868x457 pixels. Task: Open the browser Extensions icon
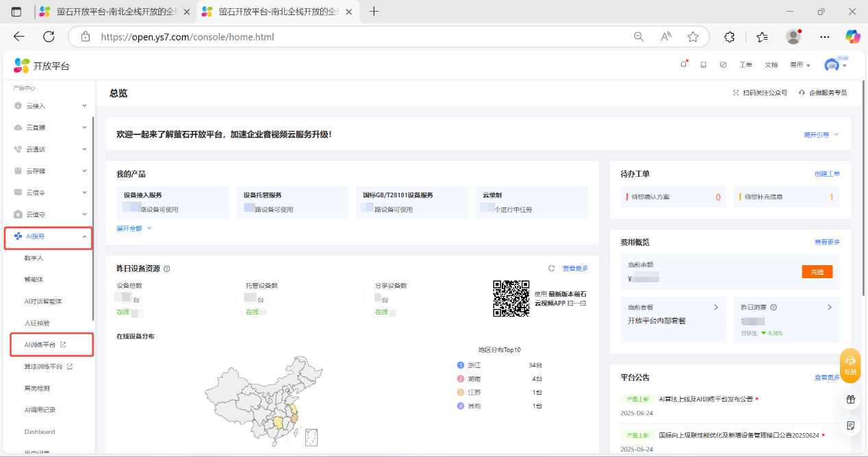pos(730,37)
